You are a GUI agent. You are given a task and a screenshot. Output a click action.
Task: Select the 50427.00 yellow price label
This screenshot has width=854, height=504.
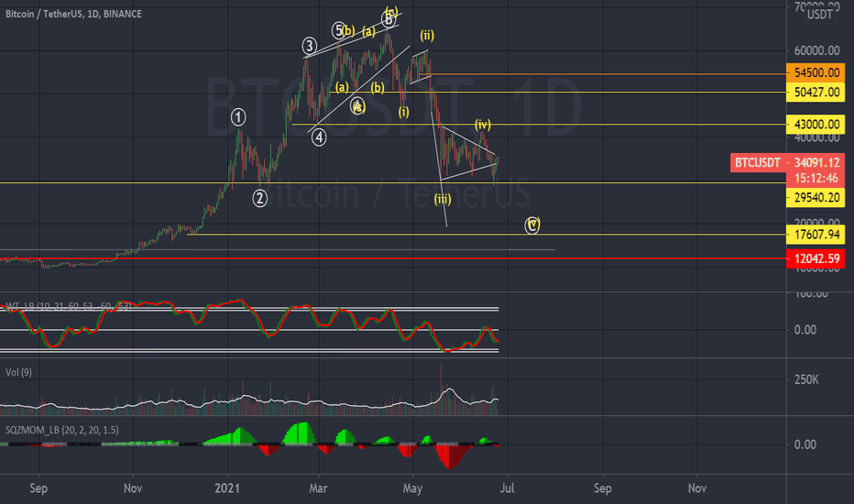click(816, 92)
